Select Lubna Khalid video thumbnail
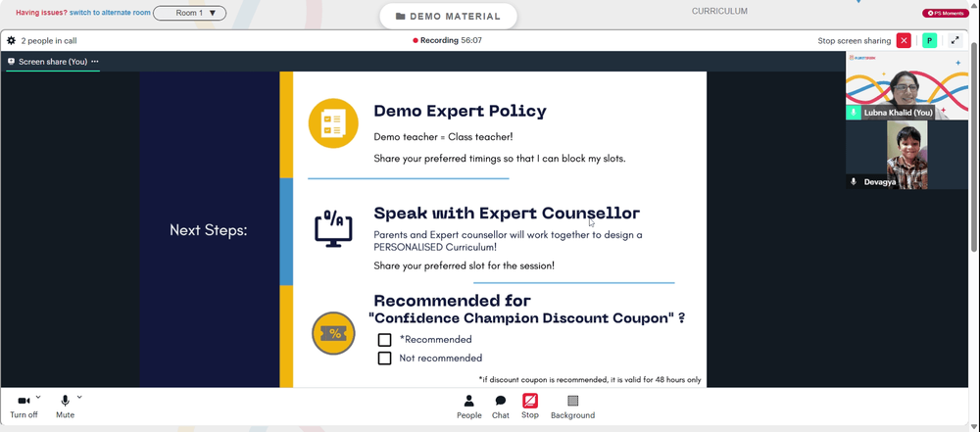The width and height of the screenshot is (980, 432). pos(906,85)
